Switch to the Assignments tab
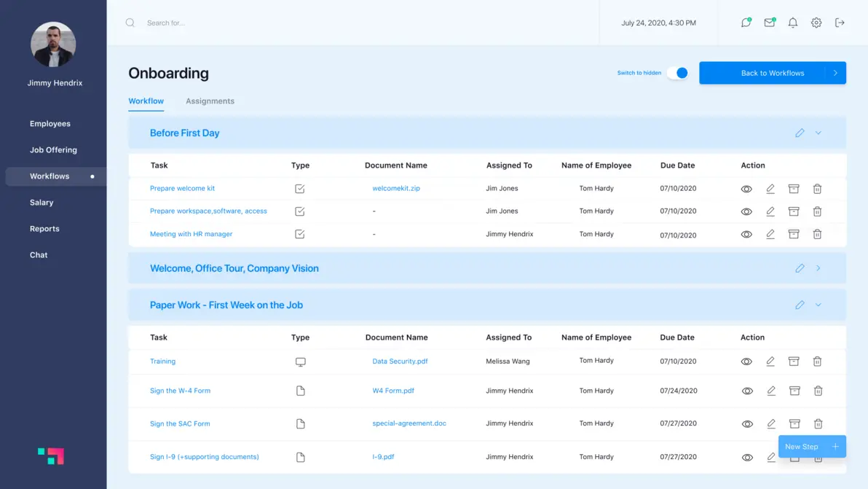This screenshot has width=868, height=489. [x=210, y=101]
